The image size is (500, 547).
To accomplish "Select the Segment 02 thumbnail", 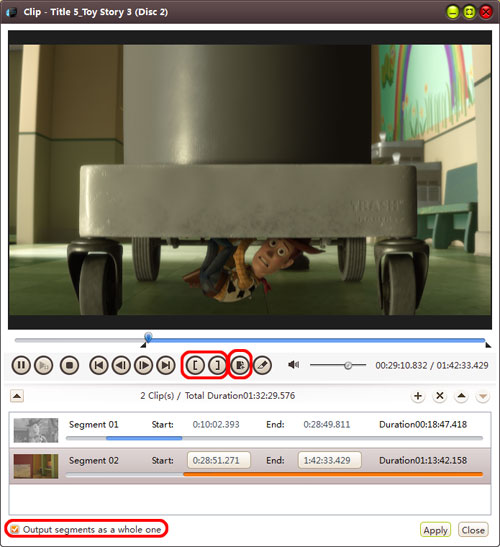I will coord(36,466).
